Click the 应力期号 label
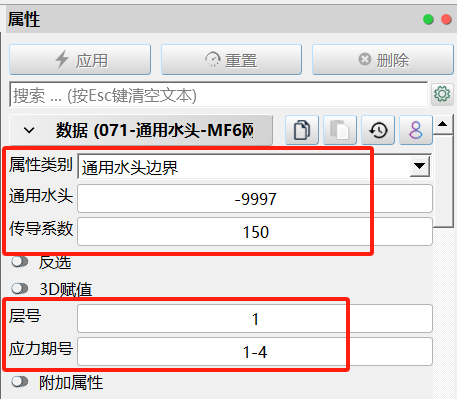The image size is (457, 399). (41, 349)
